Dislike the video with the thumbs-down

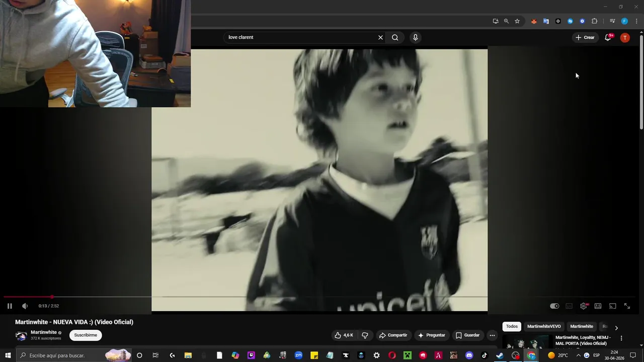coord(365,335)
